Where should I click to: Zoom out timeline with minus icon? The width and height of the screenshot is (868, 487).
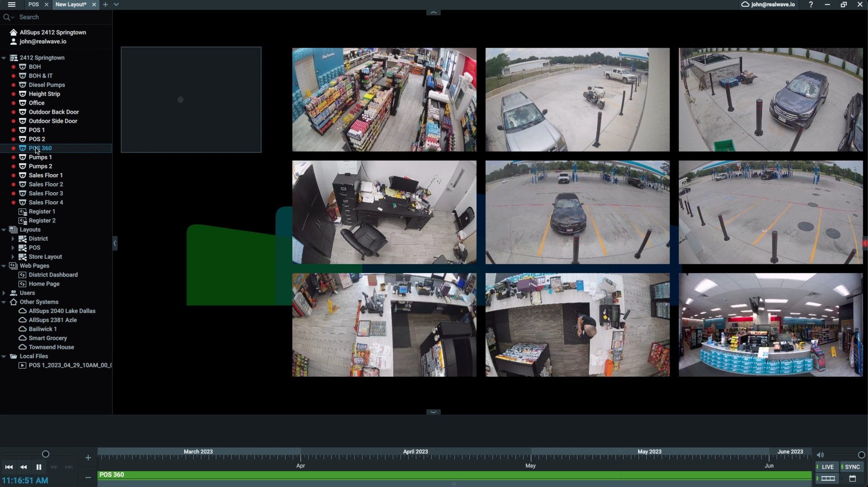coord(88,477)
